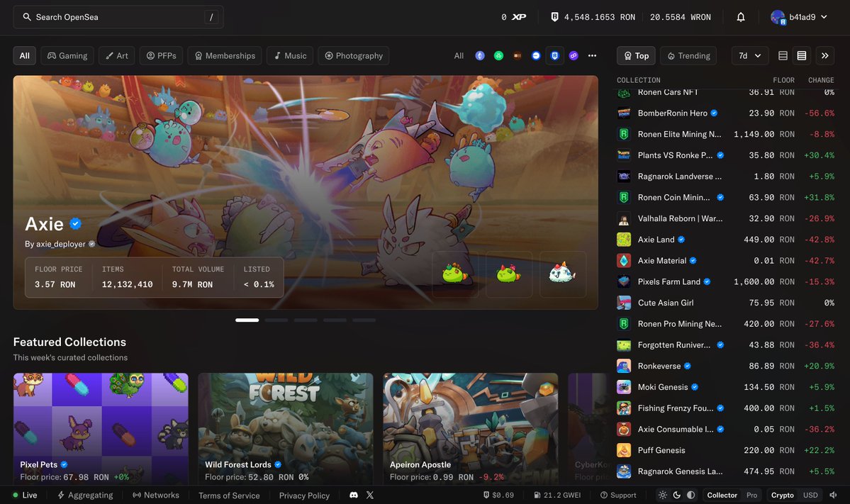Open Terms of Service link
850x504 pixels.
tap(229, 495)
